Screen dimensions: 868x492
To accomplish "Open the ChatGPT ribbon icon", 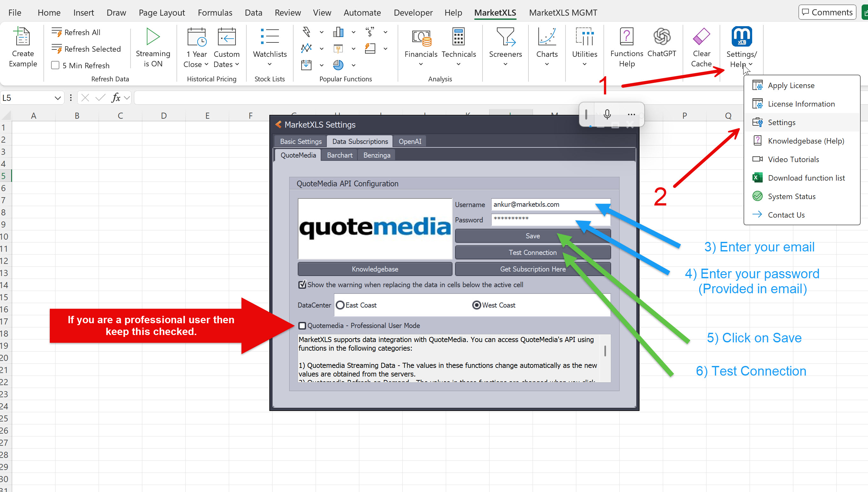I will pyautogui.click(x=661, y=36).
